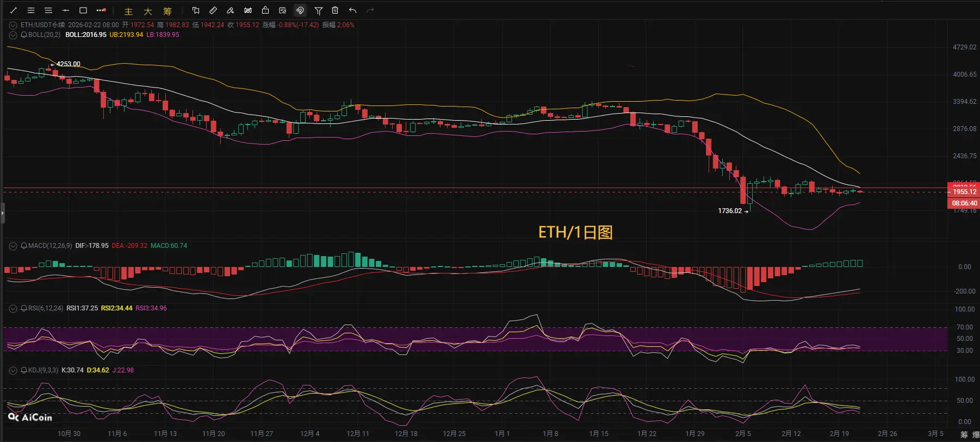Click the 筹 button at bottom right
980x442 pixels.
964,434
